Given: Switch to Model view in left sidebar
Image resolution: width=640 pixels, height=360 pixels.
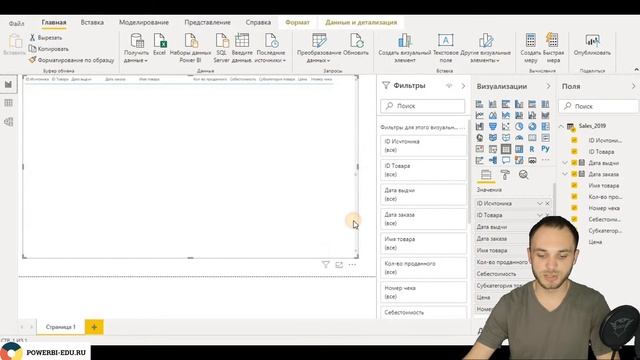Looking at the screenshot, I should (9, 122).
